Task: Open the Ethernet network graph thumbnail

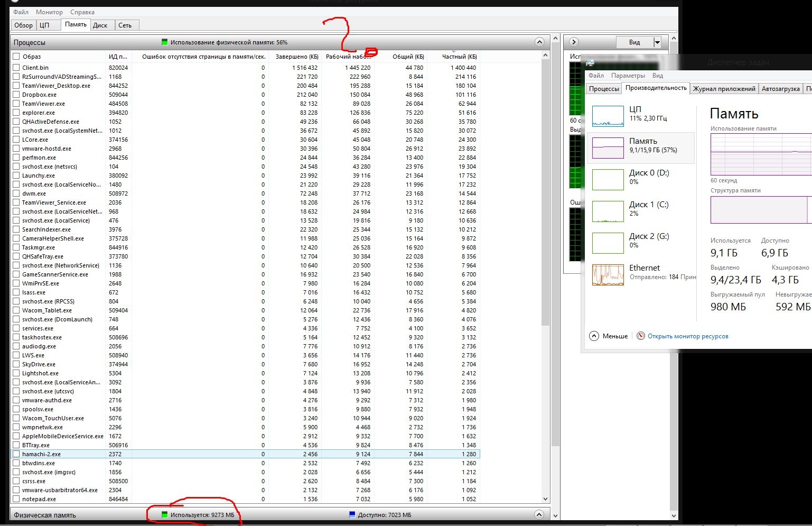Action: [x=608, y=274]
